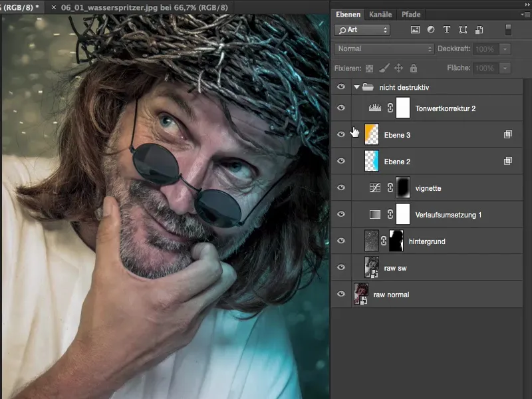Image resolution: width=532 pixels, height=399 pixels.
Task: Select the hintergrund layer mask thumbnail
Action: (x=396, y=241)
